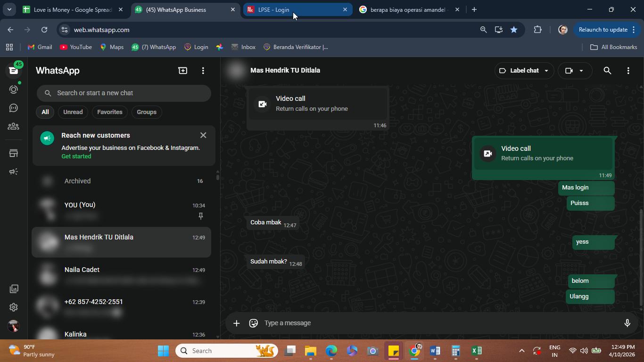This screenshot has height=362, width=644.
Task: Open a new browser tab
Action: [x=474, y=9]
